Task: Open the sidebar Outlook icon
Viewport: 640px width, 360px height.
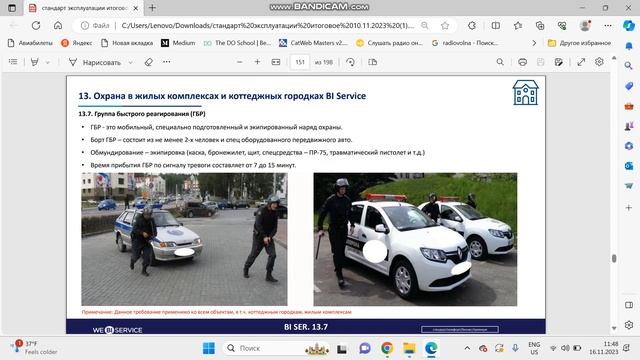Action: (629, 166)
